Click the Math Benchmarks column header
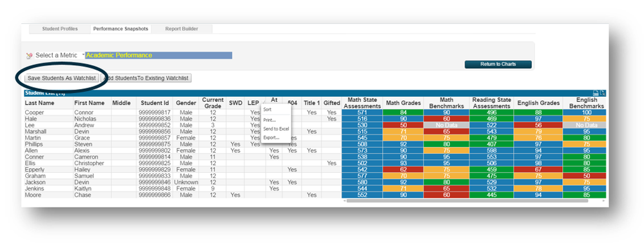This screenshot has height=245, width=644. [446, 103]
